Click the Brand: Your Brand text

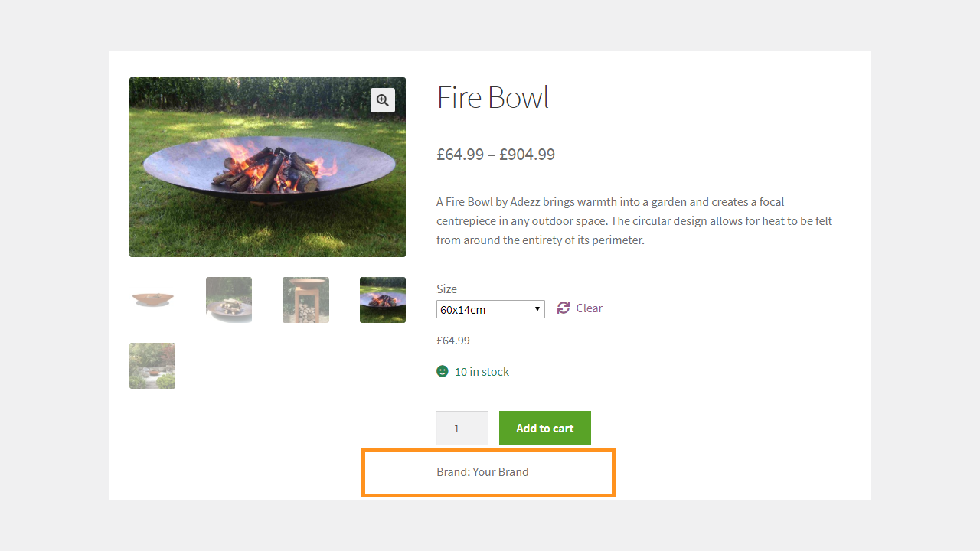[x=482, y=471]
